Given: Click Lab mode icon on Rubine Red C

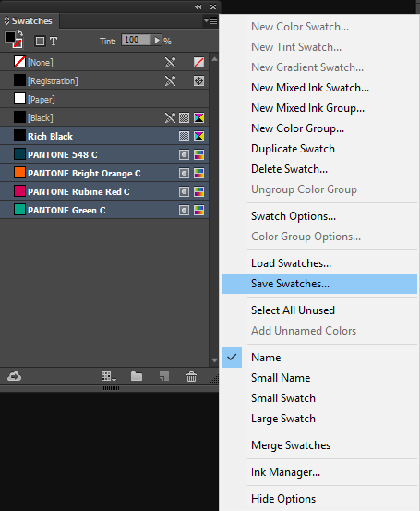Looking at the screenshot, I should pyautogui.click(x=199, y=191).
